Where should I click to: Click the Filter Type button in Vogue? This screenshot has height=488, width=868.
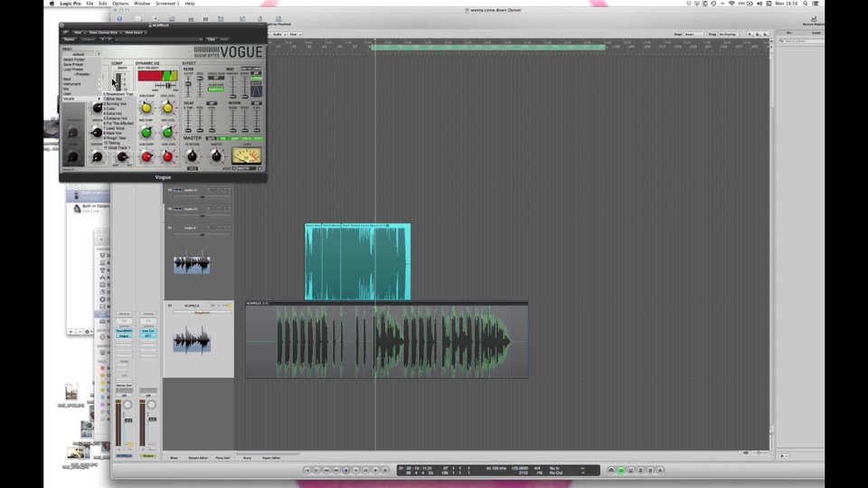216,89
